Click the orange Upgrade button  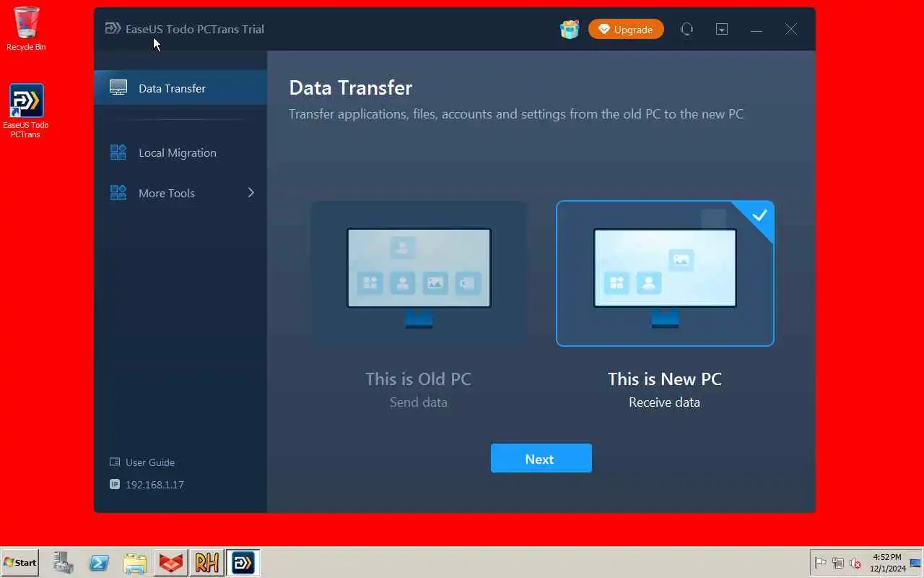coord(626,30)
